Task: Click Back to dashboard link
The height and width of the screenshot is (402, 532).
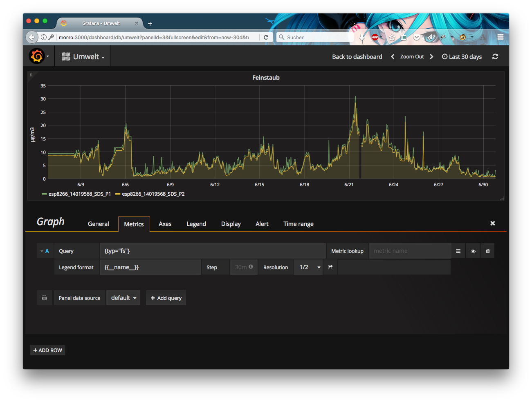Action: (x=357, y=57)
